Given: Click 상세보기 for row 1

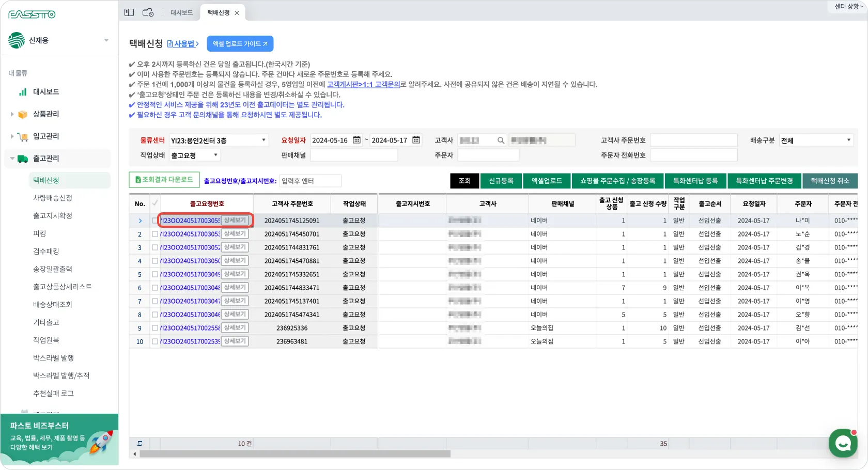Looking at the screenshot, I should pyautogui.click(x=235, y=221).
